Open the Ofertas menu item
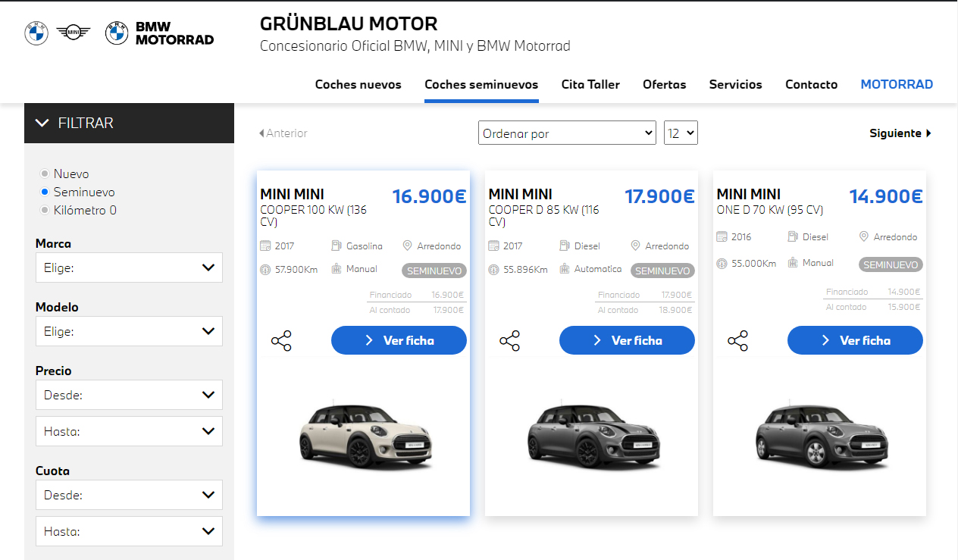 pyautogui.click(x=665, y=84)
